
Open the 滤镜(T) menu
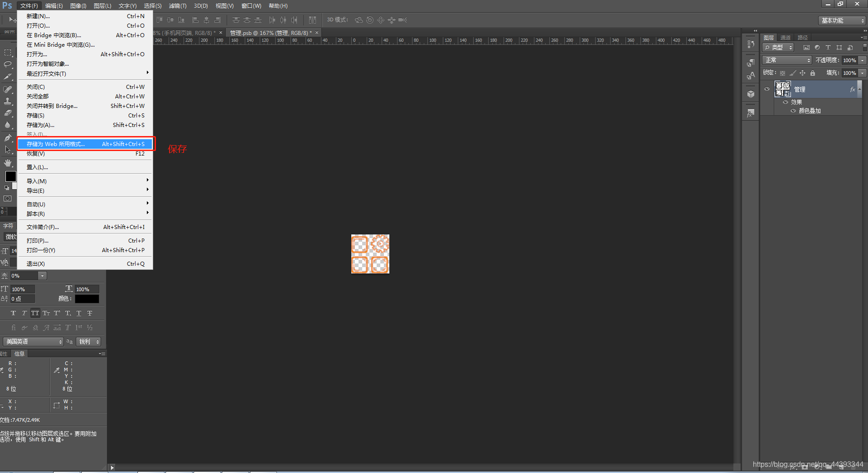click(x=178, y=6)
